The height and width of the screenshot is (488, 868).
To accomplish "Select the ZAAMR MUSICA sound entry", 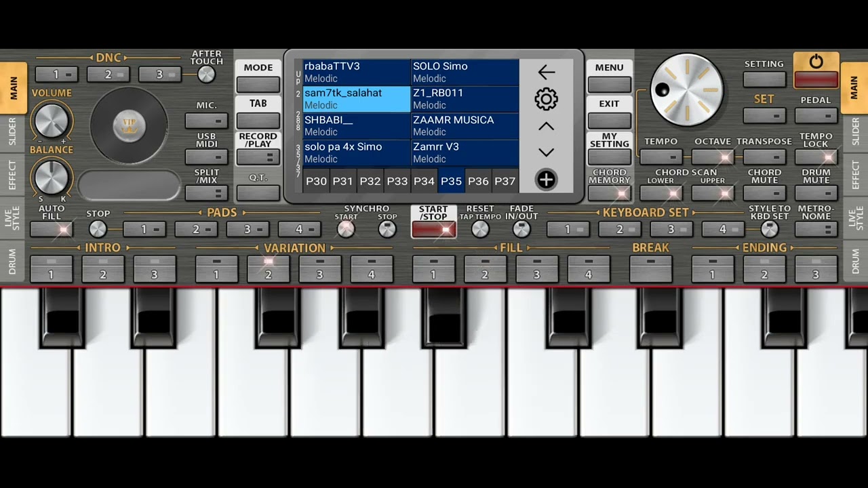I will coord(465,126).
